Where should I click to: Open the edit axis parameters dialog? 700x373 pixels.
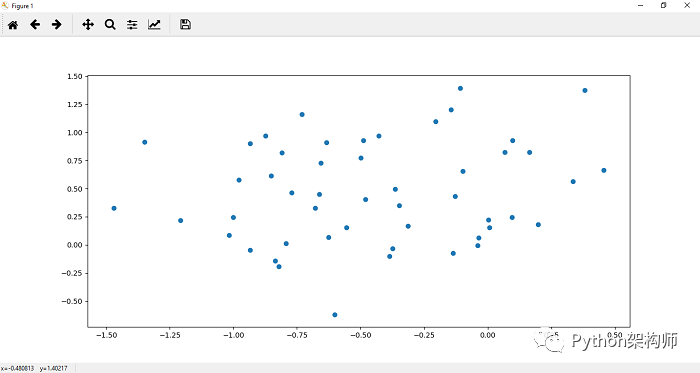tap(154, 25)
